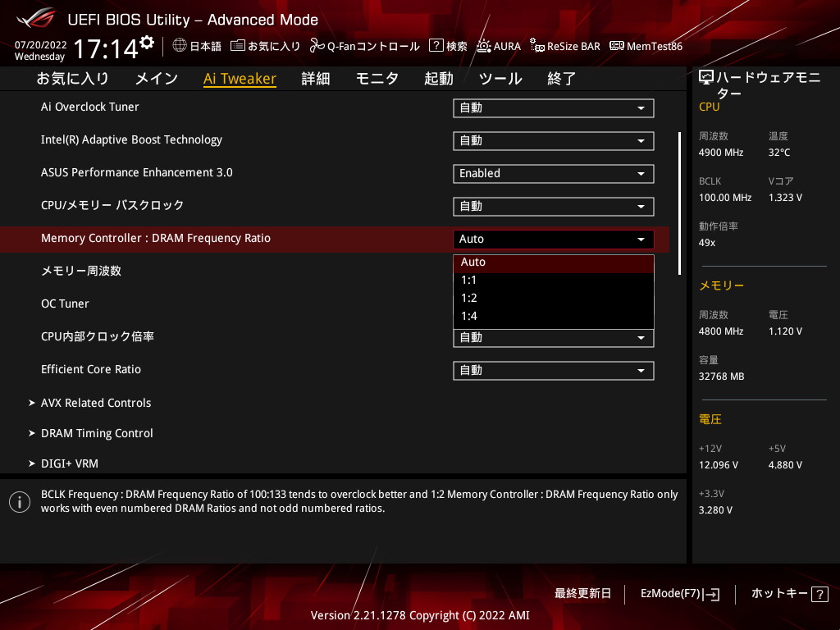This screenshot has width=840, height=630.
Task: Open the 詳細 tab
Action: tap(316, 79)
